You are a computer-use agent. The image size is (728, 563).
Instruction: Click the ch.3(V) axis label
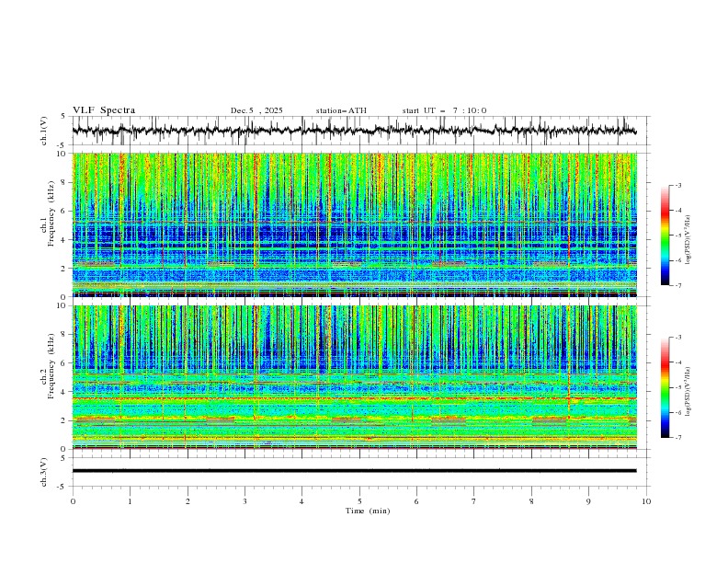[x=44, y=471]
